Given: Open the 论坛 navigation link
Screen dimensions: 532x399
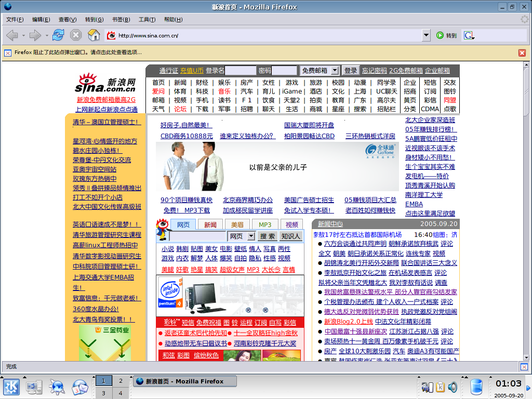Looking at the screenshot, I should click(180, 109).
